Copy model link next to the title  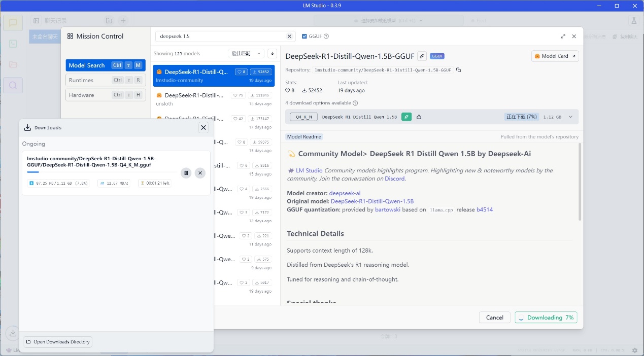point(422,56)
